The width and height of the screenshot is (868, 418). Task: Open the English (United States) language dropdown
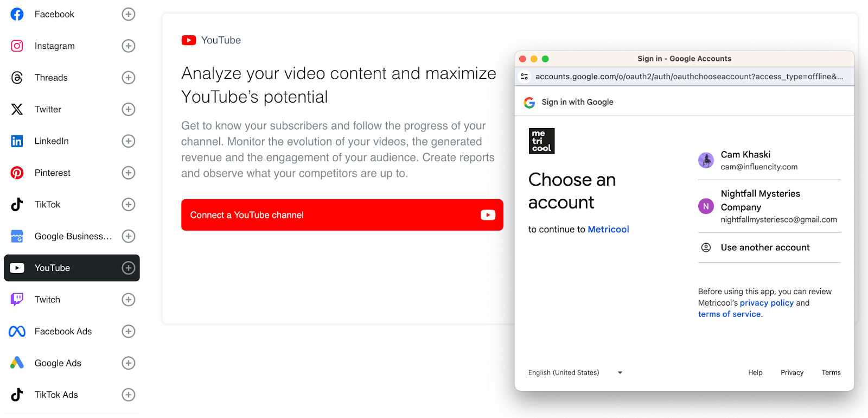575,372
